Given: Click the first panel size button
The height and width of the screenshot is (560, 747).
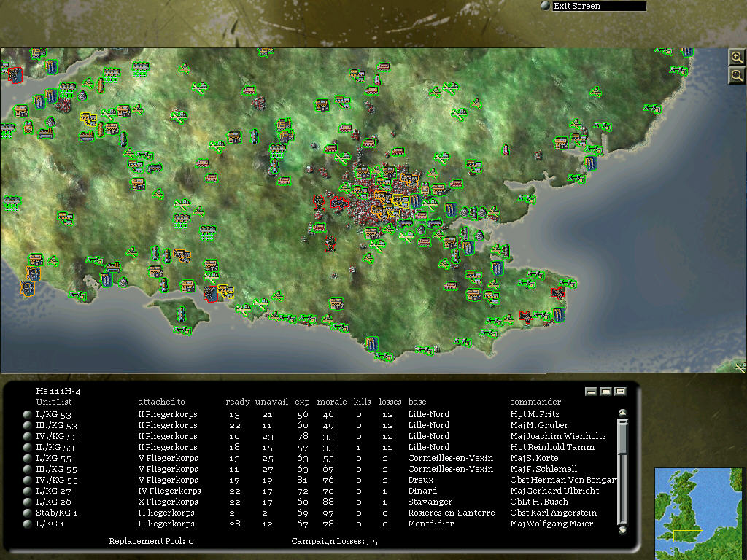Looking at the screenshot, I should tap(591, 392).
